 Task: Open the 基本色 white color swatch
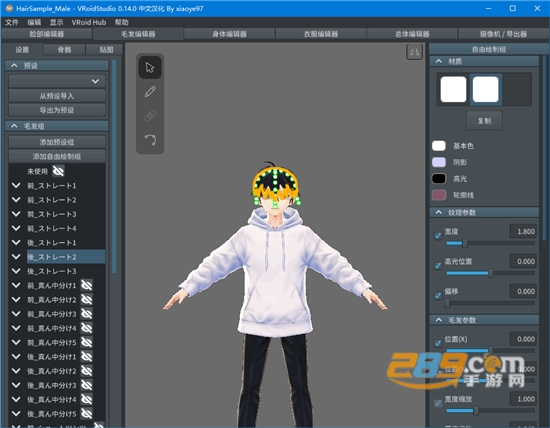click(439, 146)
